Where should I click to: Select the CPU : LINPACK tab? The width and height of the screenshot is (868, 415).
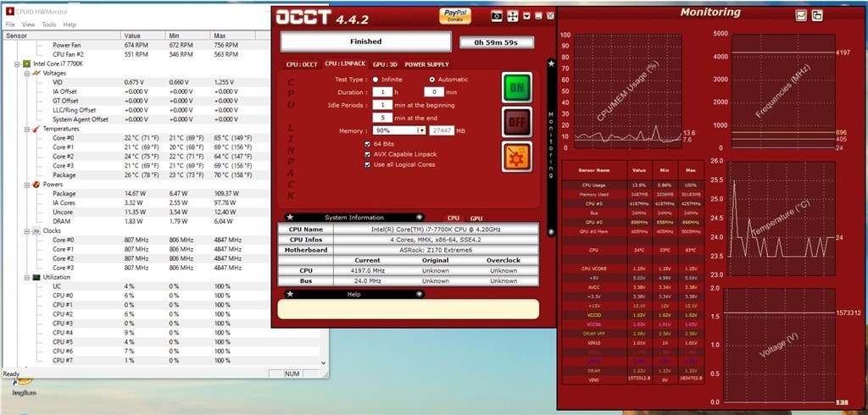345,64
